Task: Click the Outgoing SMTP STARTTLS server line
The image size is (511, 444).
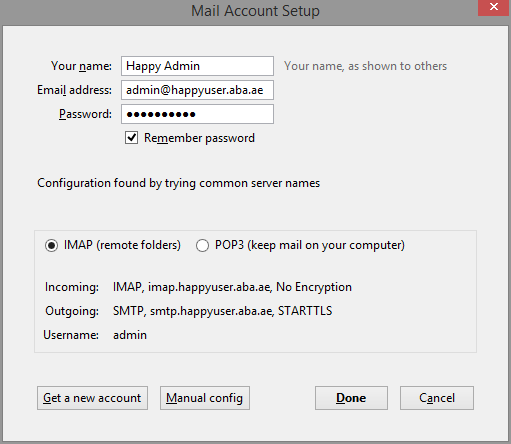Action: [223, 311]
